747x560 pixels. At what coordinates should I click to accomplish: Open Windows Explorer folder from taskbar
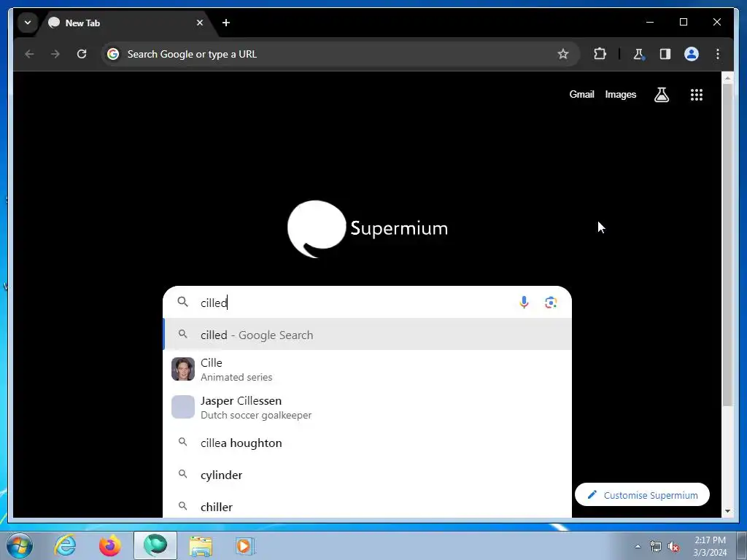[201, 545]
